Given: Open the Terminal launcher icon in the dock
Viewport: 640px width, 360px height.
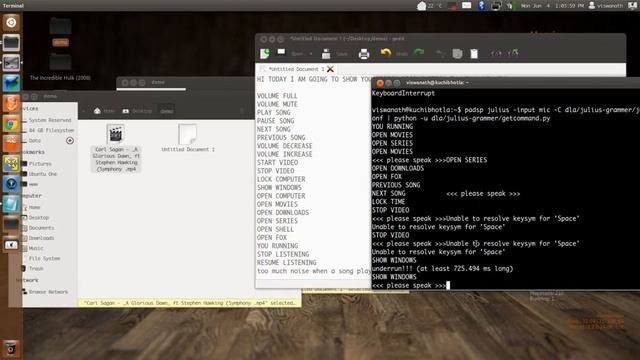Looking at the screenshot, I should pos(11,63).
